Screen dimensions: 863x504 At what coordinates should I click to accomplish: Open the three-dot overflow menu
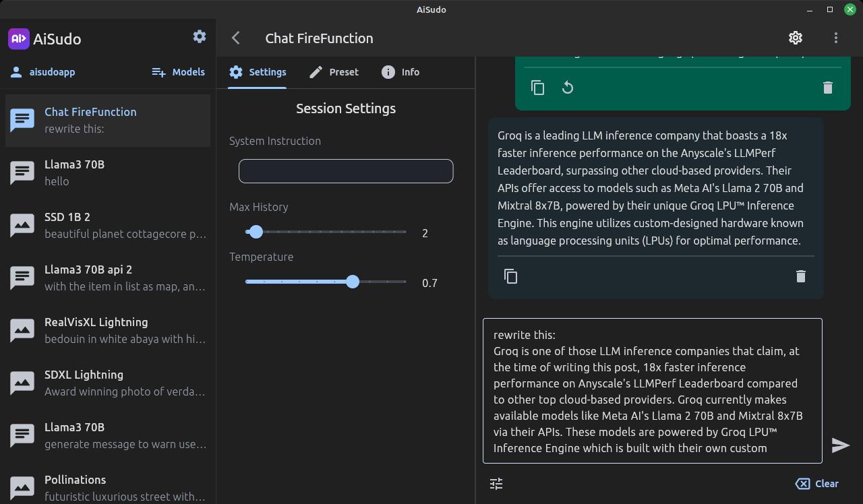click(836, 38)
